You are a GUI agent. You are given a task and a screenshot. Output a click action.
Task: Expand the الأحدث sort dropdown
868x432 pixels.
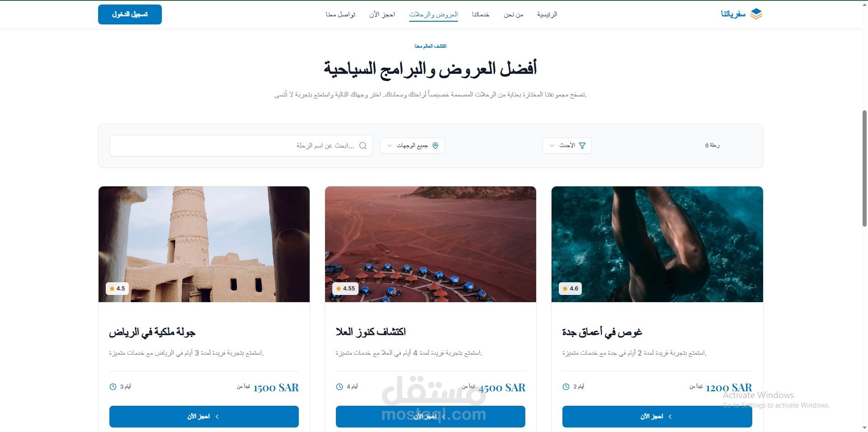tap(567, 146)
